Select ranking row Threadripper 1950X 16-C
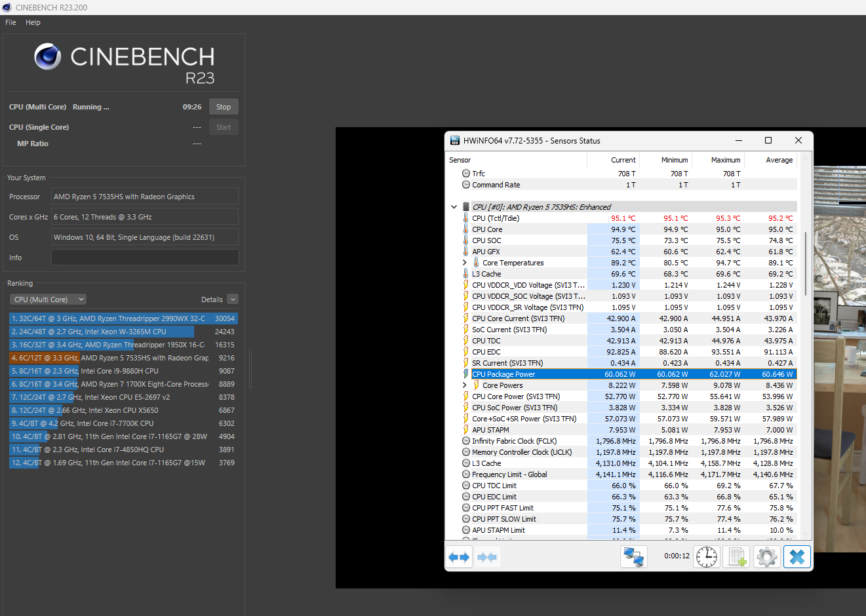Image resolution: width=866 pixels, height=616 pixels. click(x=123, y=345)
